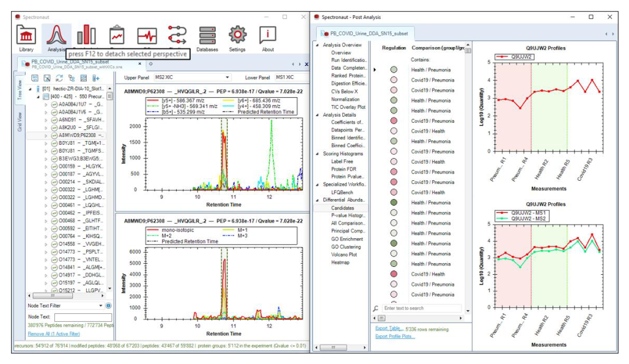Screen dimensions: 629x364
Task: Collapse the Scoring Histograms section
Action: click(317, 154)
